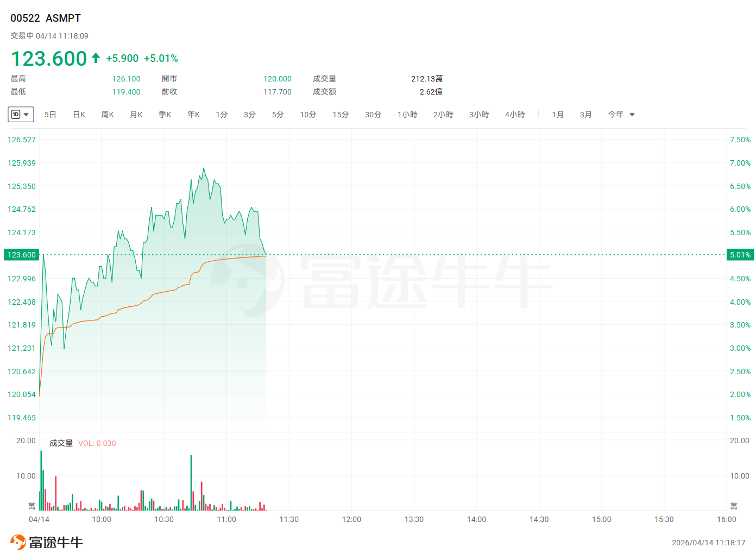Choose the 月K chart period
This screenshot has width=756, height=560.
(x=136, y=115)
